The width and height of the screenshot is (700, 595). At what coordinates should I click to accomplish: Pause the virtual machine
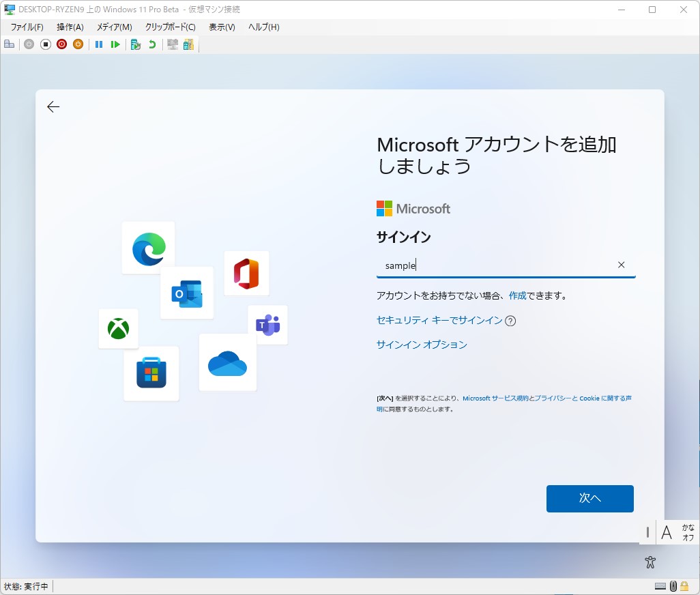pyautogui.click(x=100, y=44)
